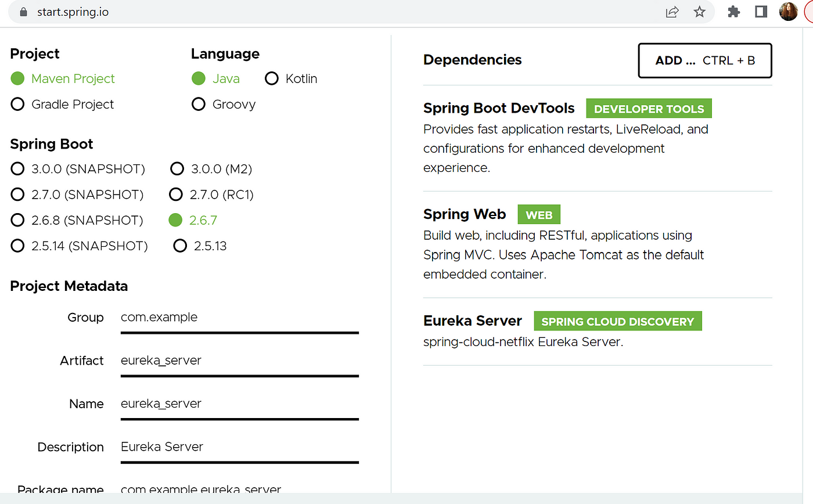Open the side panel icon
Screen dimensions: 813x504
761,12
